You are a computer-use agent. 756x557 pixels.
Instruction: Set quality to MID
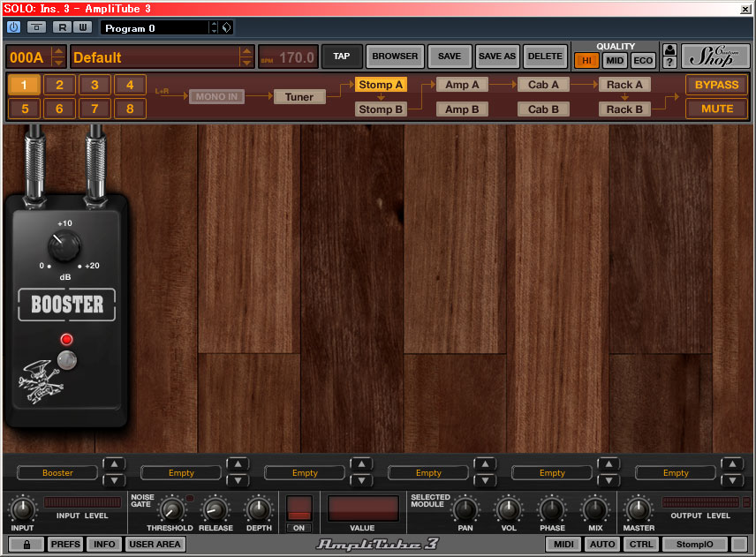615,61
